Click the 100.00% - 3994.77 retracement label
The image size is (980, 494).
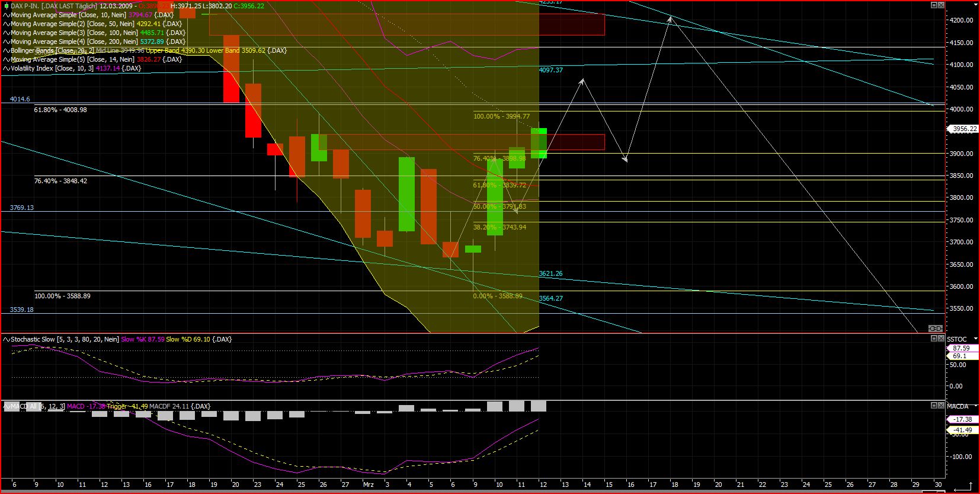501,116
